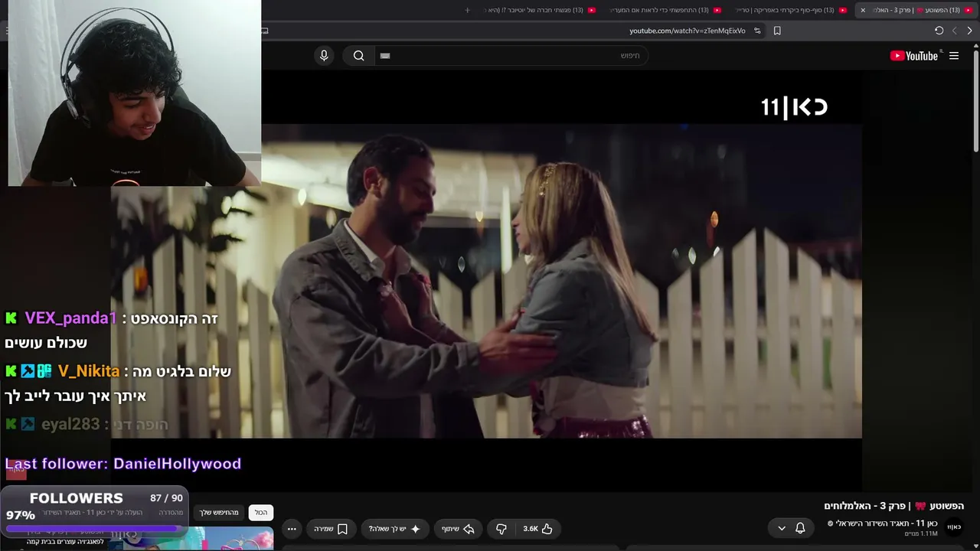Click the page's vertical scrollbar
Screen dimensions: 980x551
point(975,99)
